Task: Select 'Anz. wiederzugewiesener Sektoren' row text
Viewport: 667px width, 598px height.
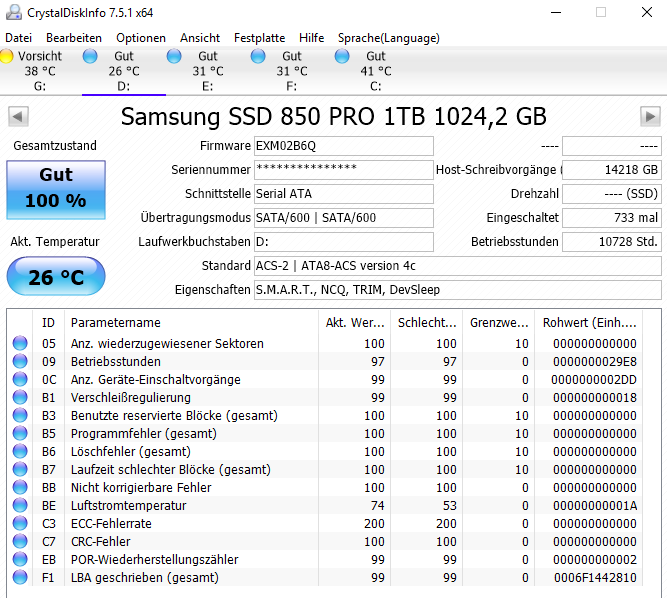Action: click(x=167, y=343)
